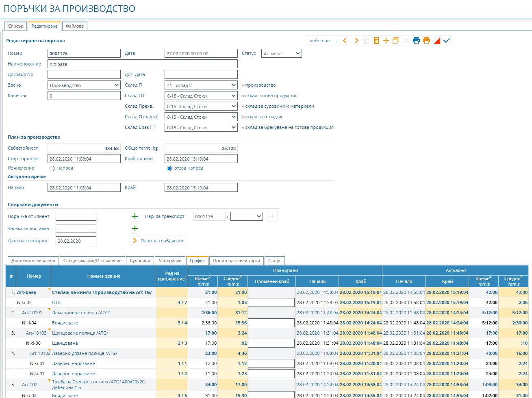Image resolution: width=532 pixels, height=398 pixels.
Task: Add new order with toolbar plus icon
Action: (x=386, y=41)
